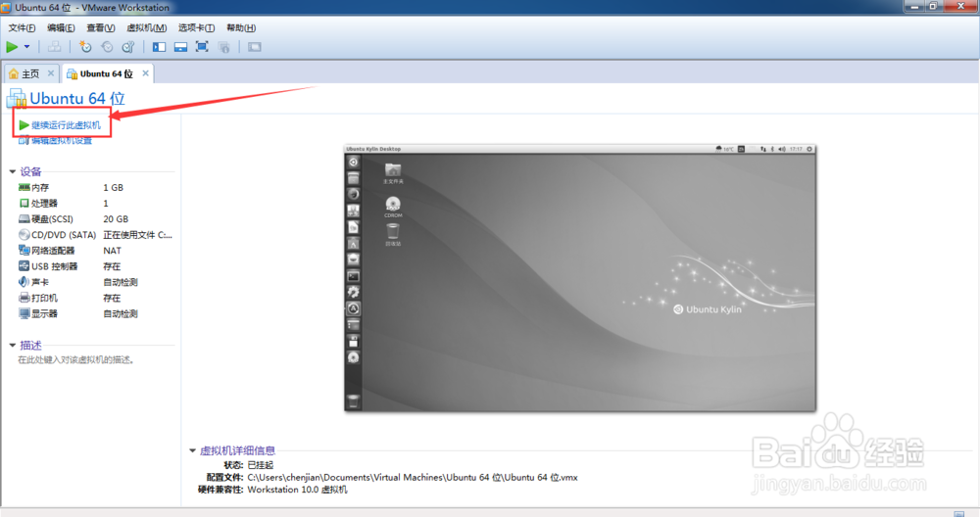
Task: Open the 编辑(E) menu
Action: pyautogui.click(x=61, y=27)
